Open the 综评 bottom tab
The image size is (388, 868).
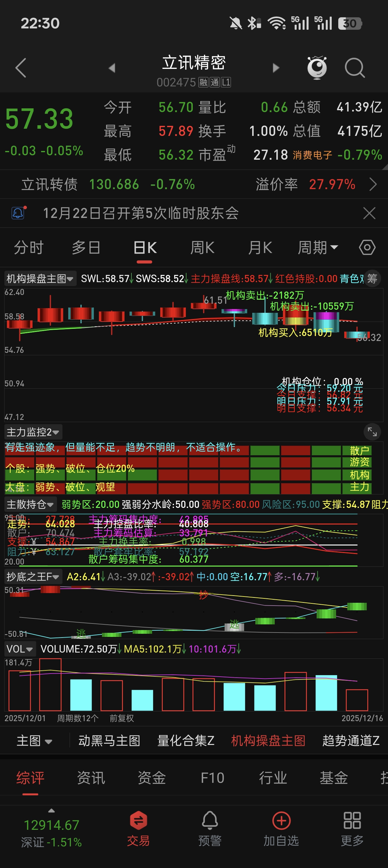click(x=30, y=778)
